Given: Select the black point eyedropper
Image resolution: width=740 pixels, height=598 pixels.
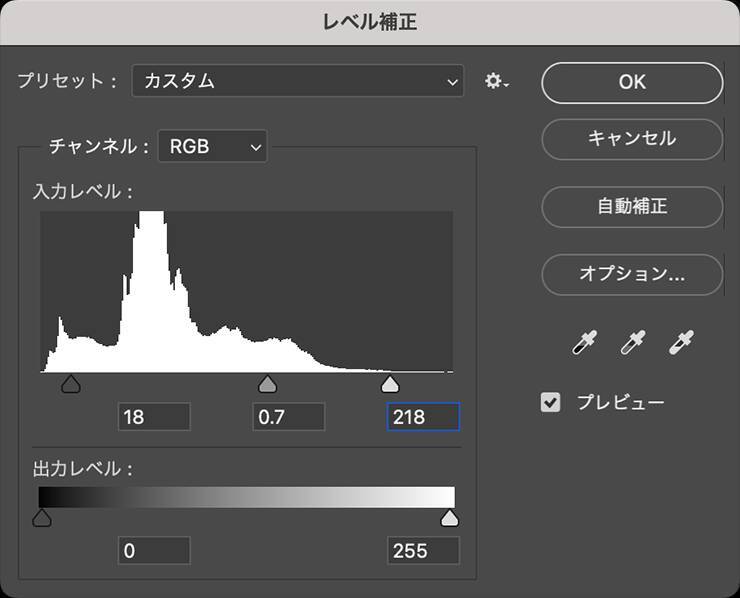Looking at the screenshot, I should click(x=584, y=343).
